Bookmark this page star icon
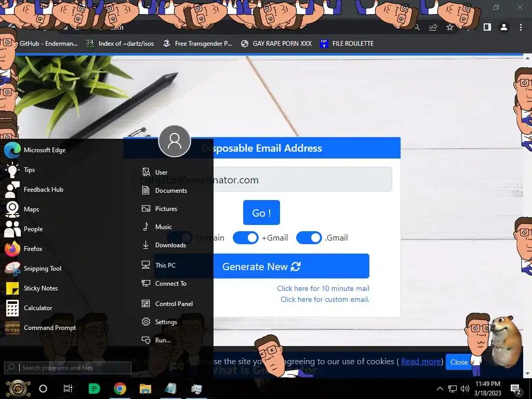Viewport: 532px width, 399px height. [450, 27]
